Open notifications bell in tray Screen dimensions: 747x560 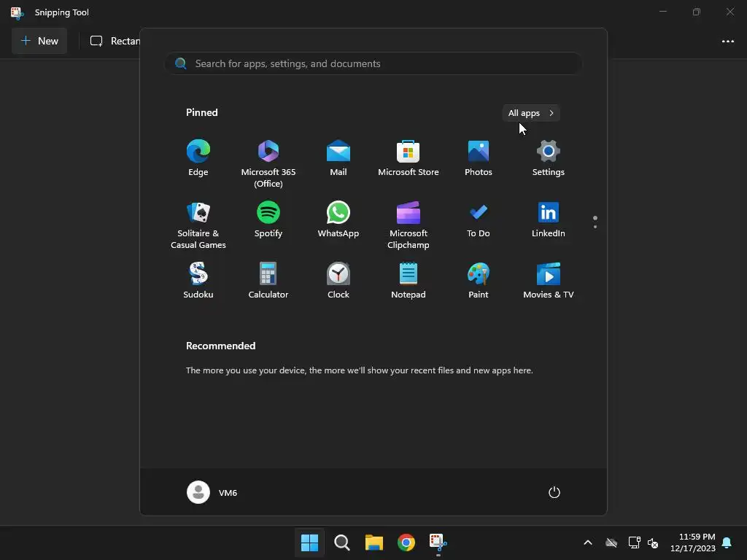pos(727,542)
